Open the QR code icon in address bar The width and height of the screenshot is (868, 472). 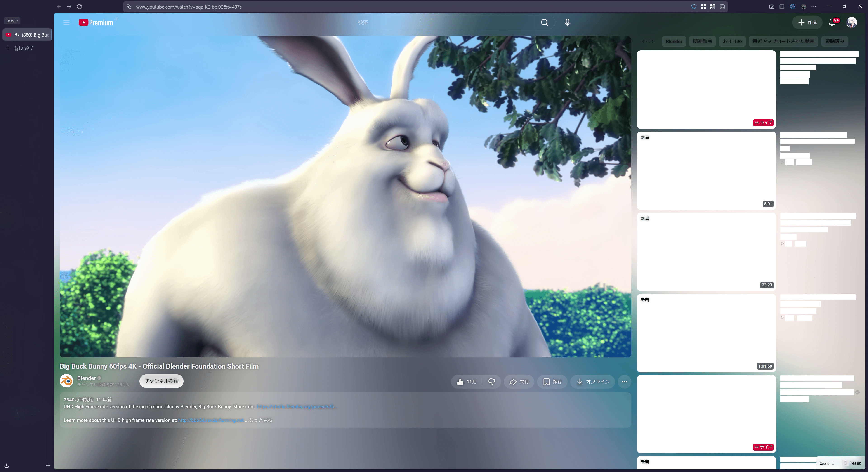click(713, 6)
